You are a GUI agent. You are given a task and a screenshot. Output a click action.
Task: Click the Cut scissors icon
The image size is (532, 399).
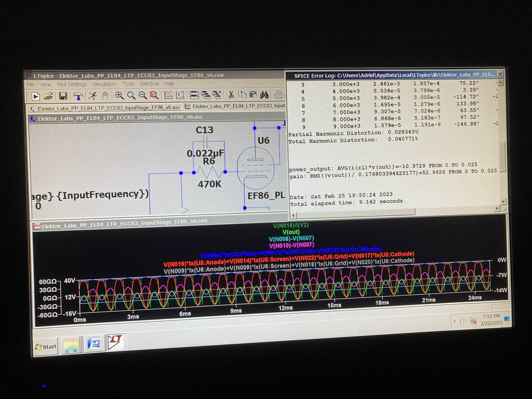point(231,95)
